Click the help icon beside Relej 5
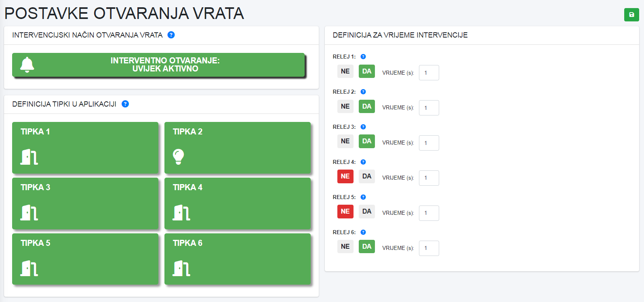This screenshot has height=302, width=644. [x=363, y=197]
